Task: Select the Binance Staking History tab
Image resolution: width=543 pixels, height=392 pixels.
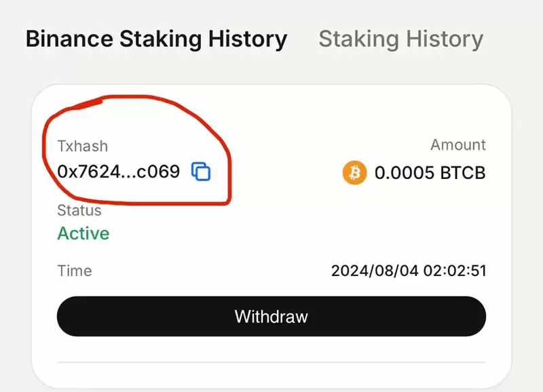Action: 155,39
